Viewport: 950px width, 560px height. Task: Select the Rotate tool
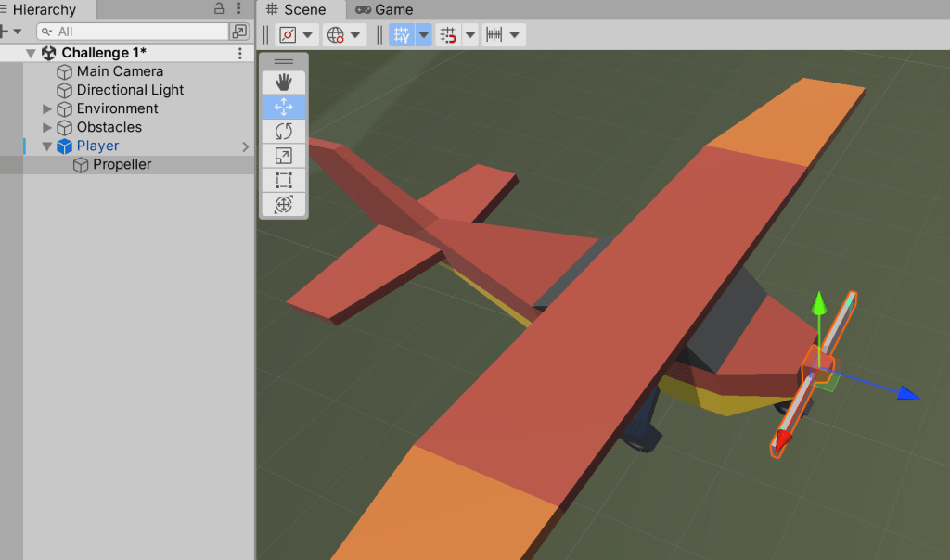(x=284, y=131)
